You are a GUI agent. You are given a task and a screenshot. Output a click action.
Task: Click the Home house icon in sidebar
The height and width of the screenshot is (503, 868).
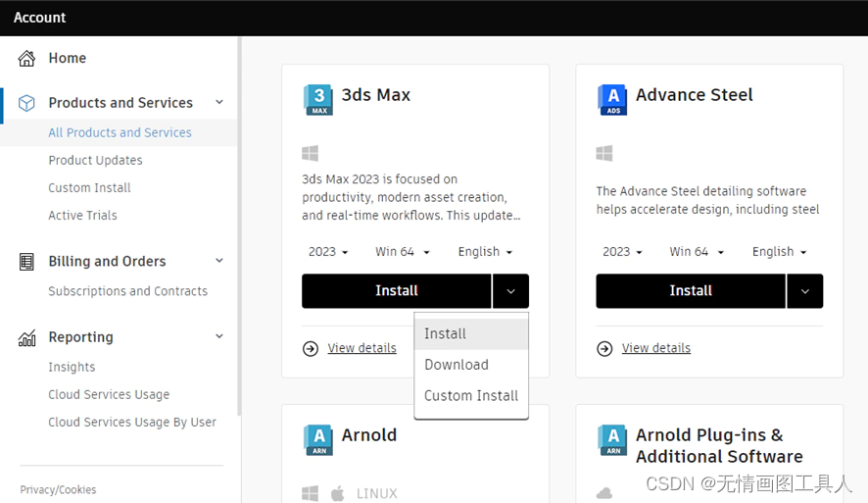click(x=27, y=59)
